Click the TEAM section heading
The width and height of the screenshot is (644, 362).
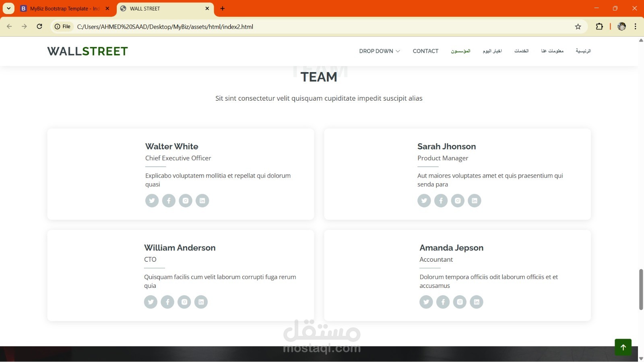(x=319, y=77)
